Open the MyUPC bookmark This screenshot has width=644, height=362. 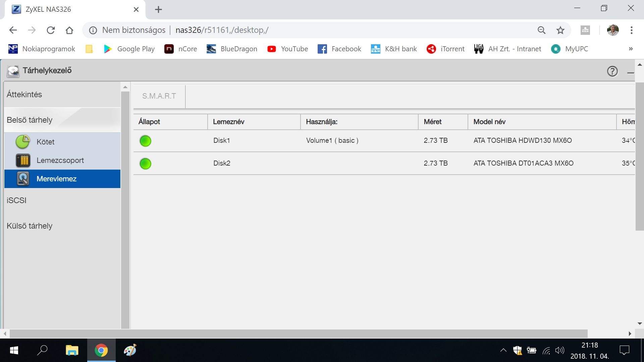[570, 49]
